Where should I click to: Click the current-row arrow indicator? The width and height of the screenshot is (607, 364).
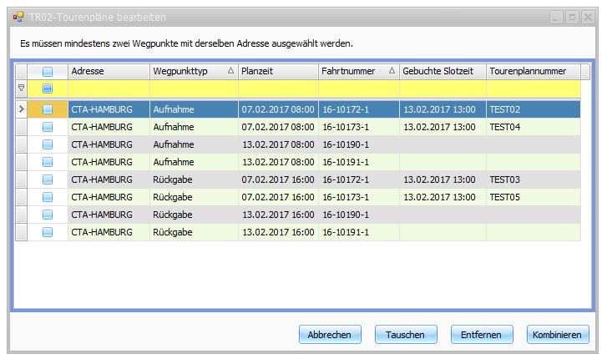click(21, 109)
